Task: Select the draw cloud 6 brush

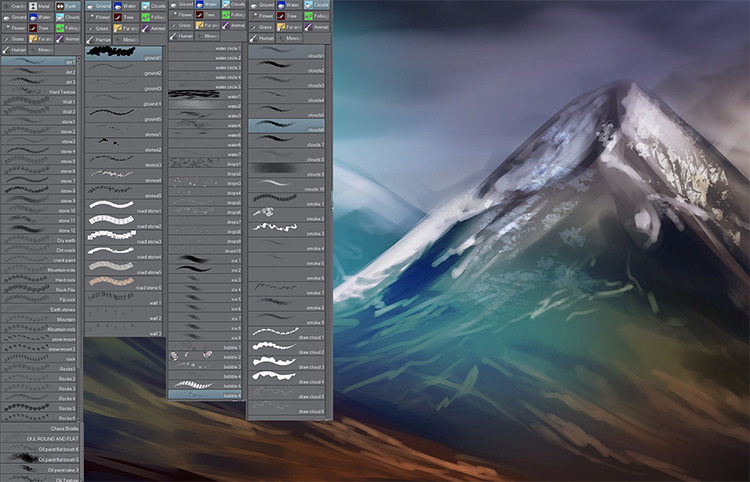Action: point(287,408)
